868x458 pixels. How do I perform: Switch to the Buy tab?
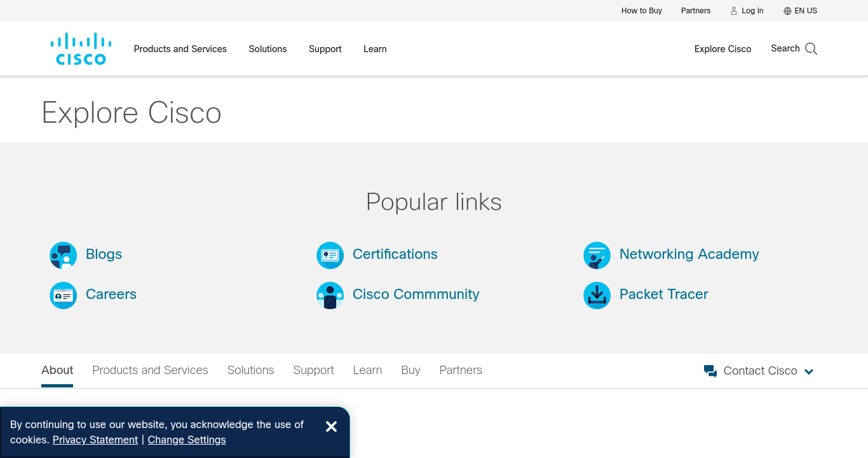click(x=411, y=370)
